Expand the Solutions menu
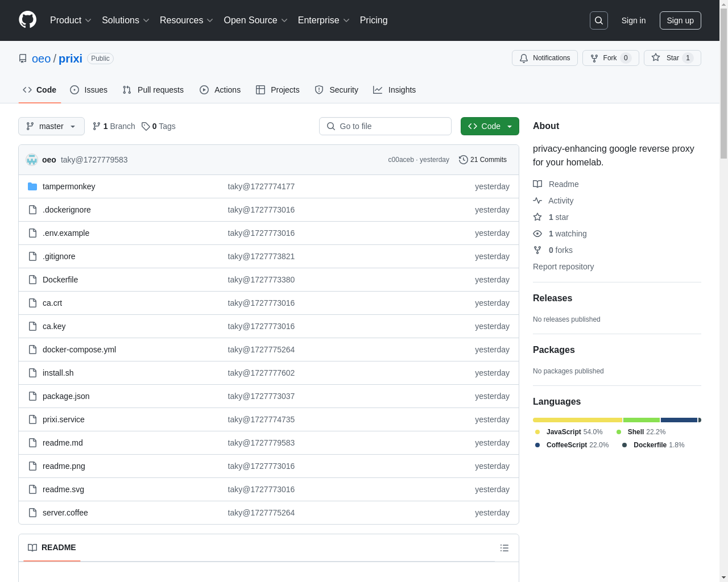Image resolution: width=728 pixels, height=582 pixels. (x=126, y=20)
